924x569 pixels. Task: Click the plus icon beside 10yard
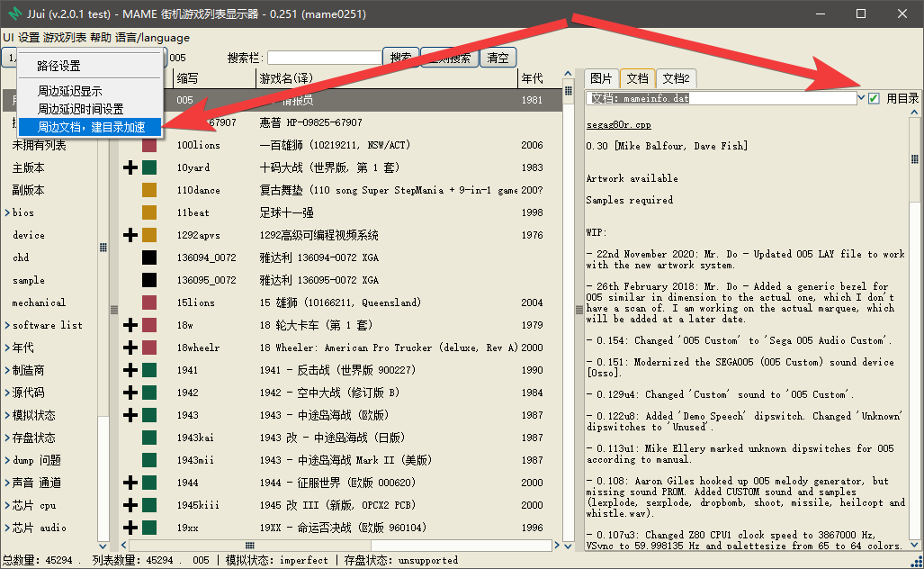pyautogui.click(x=130, y=167)
